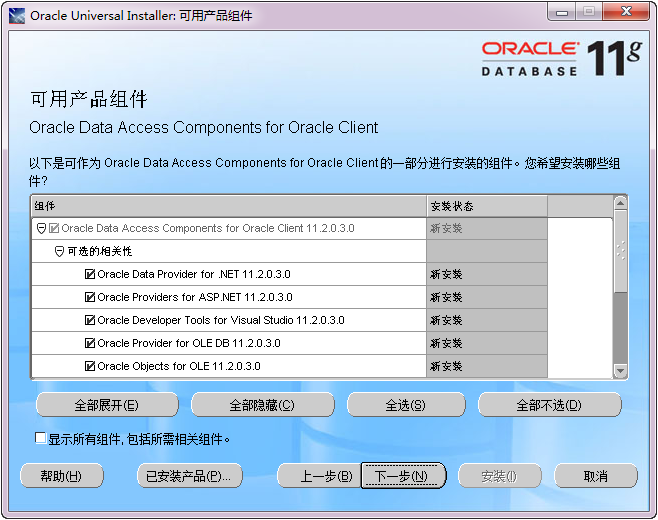Select 新安装 status for Oracle Data Provider for .NET row
The height and width of the screenshot is (520, 658).
pos(487,274)
